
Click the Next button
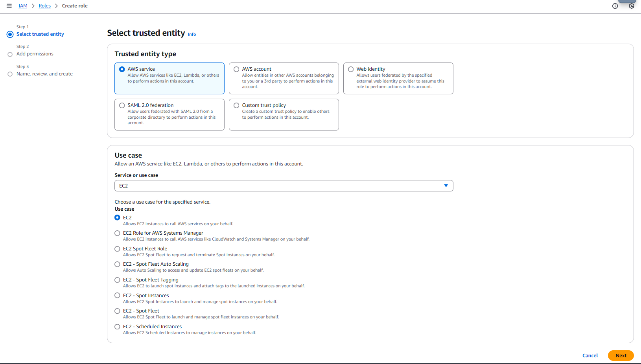621,355
